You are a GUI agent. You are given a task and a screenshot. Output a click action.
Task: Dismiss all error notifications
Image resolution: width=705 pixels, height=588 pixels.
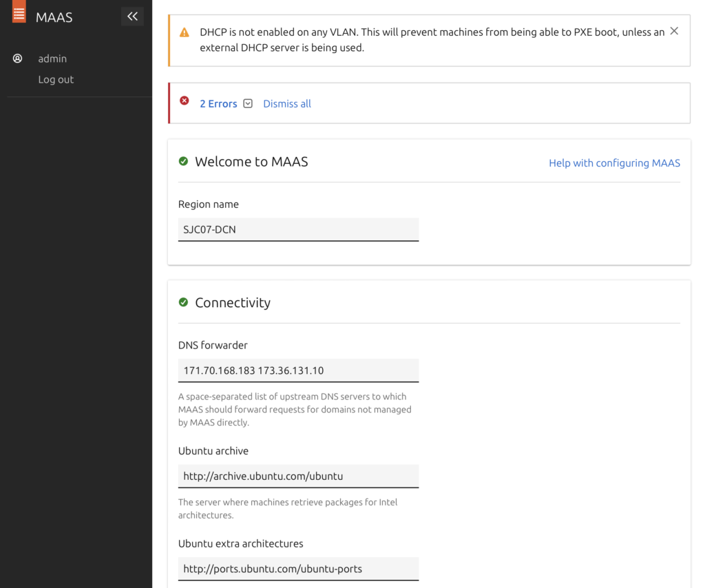[x=287, y=104]
